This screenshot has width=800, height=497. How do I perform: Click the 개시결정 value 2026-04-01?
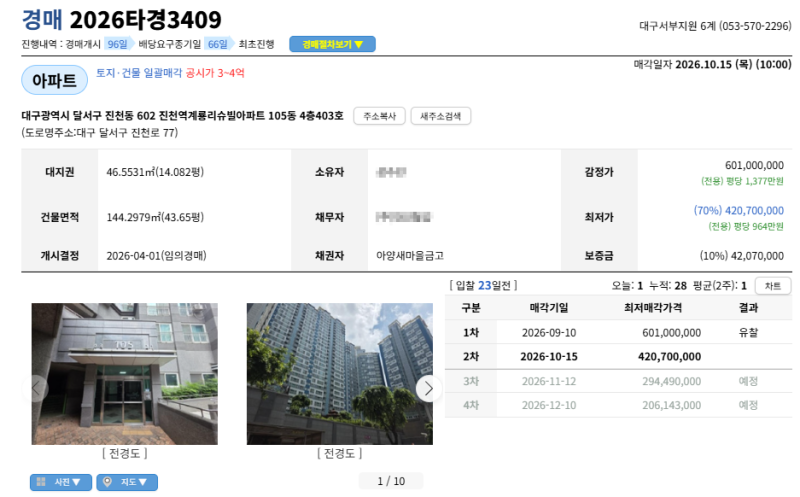156,256
